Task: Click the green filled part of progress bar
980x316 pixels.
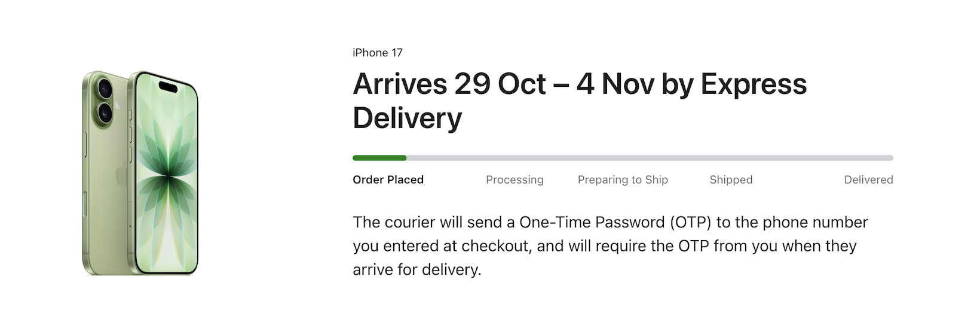Action: [x=379, y=158]
